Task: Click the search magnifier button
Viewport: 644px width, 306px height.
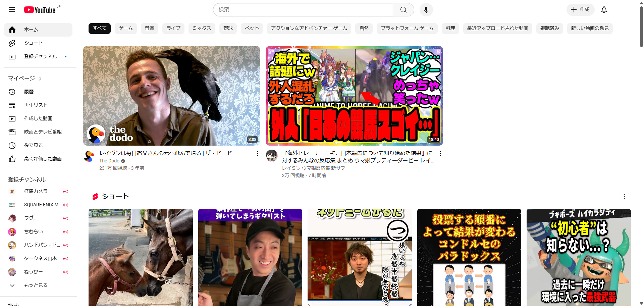Action: point(403,10)
